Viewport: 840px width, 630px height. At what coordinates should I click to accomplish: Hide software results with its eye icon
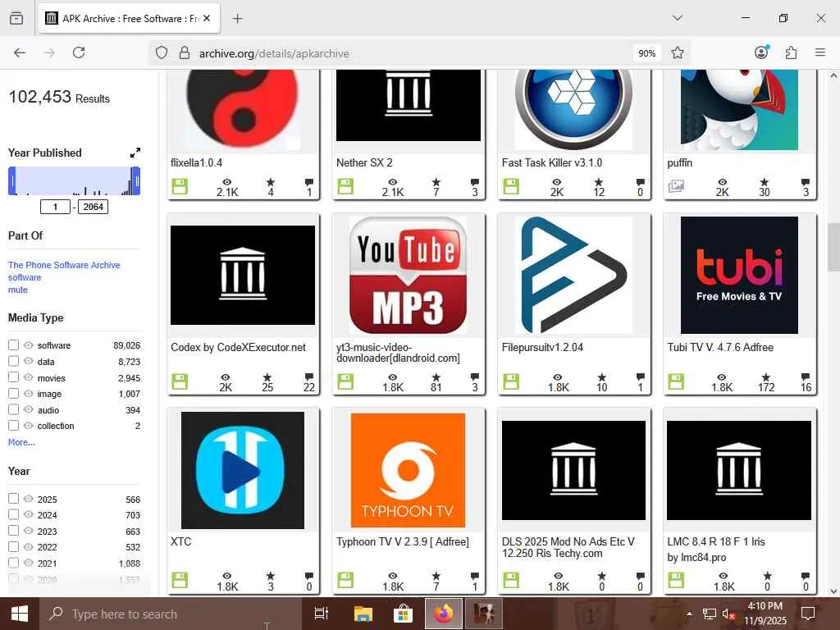(x=29, y=345)
